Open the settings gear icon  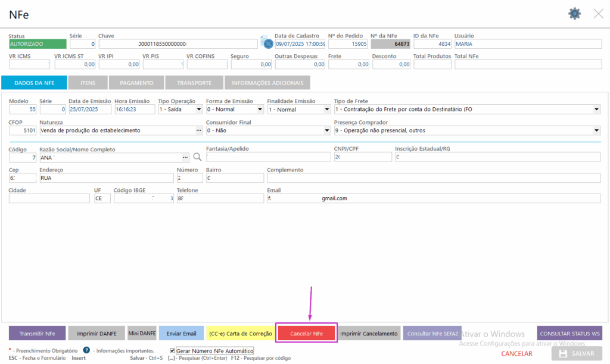pyautogui.click(x=574, y=14)
